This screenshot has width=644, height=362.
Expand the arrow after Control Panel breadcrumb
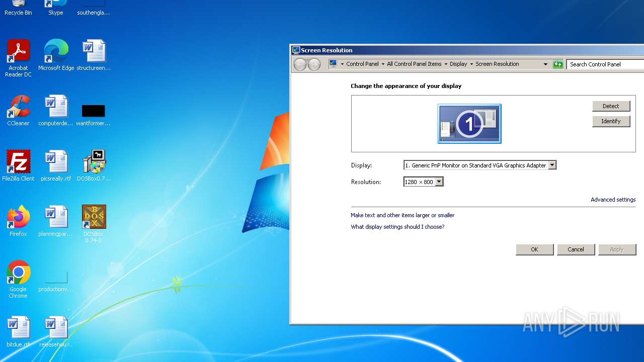pos(383,64)
